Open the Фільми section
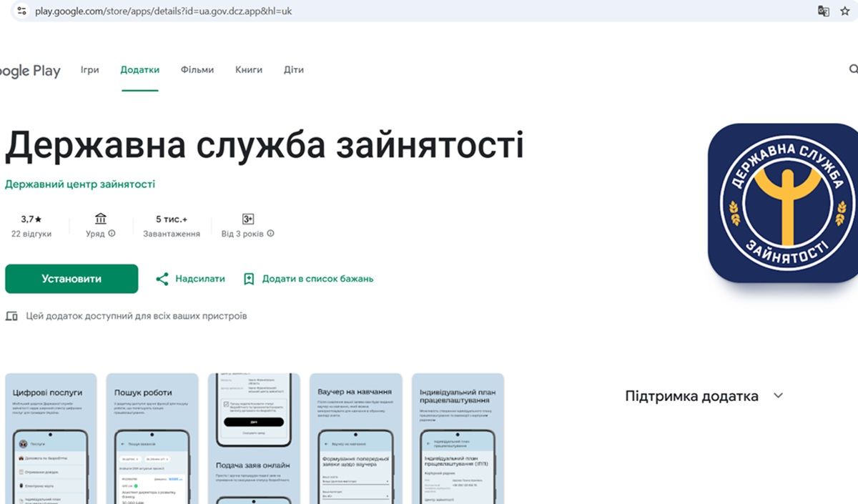This screenshot has width=858, height=504. pyautogui.click(x=197, y=69)
